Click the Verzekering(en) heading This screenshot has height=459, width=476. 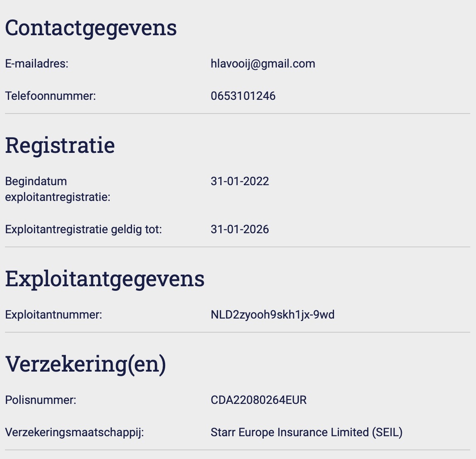[x=86, y=364]
